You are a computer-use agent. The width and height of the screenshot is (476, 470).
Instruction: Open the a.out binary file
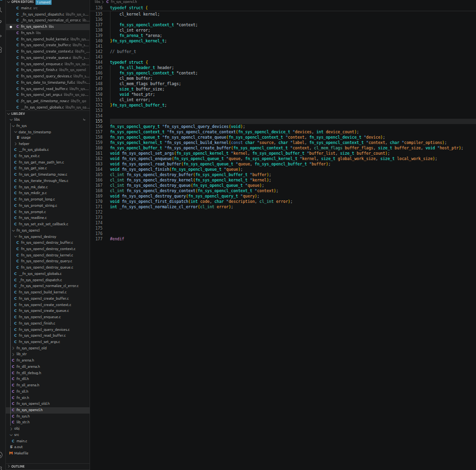18,447
